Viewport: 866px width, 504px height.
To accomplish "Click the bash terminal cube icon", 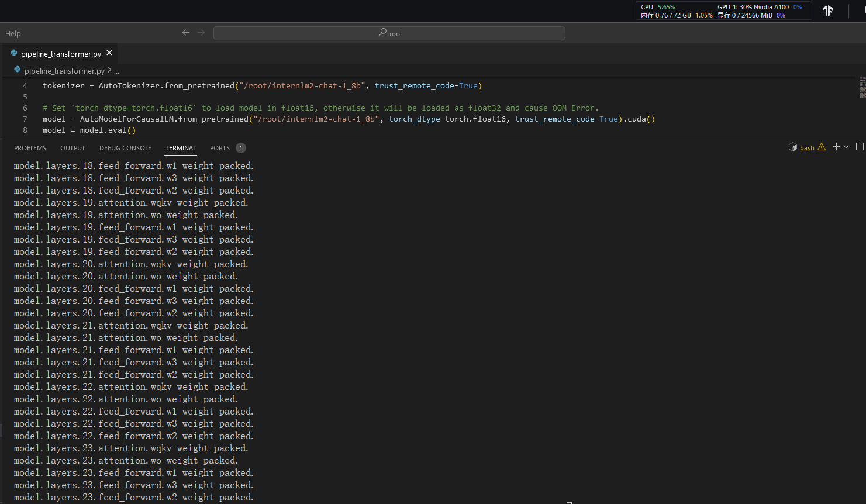I will click(793, 147).
